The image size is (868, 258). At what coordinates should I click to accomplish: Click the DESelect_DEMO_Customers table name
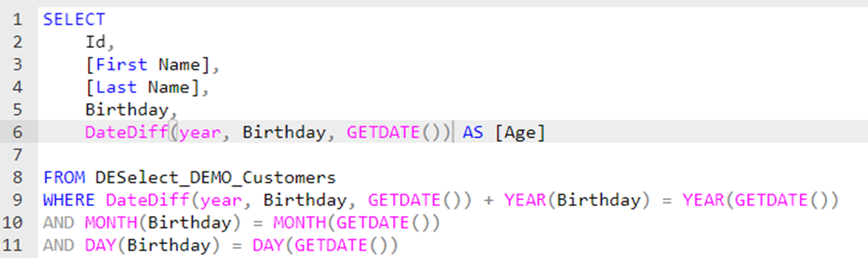coord(215,177)
